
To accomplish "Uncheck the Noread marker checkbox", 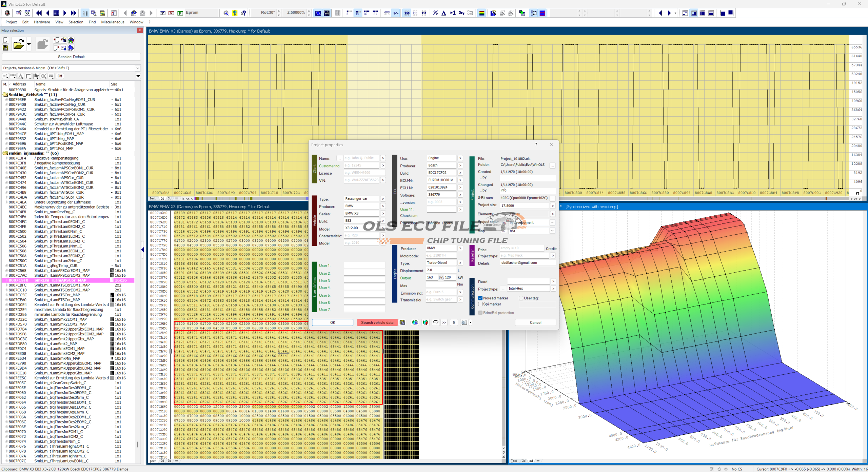I will coord(480,298).
